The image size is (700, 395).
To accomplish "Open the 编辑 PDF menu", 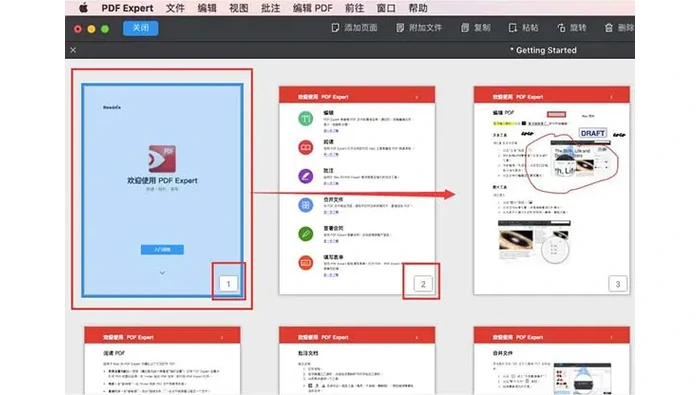I will pos(312,8).
